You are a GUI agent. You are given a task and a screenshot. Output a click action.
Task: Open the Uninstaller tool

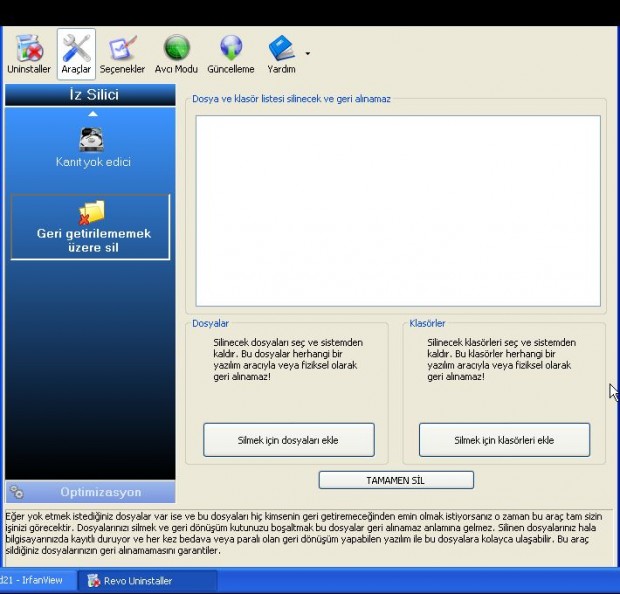pyautogui.click(x=29, y=53)
